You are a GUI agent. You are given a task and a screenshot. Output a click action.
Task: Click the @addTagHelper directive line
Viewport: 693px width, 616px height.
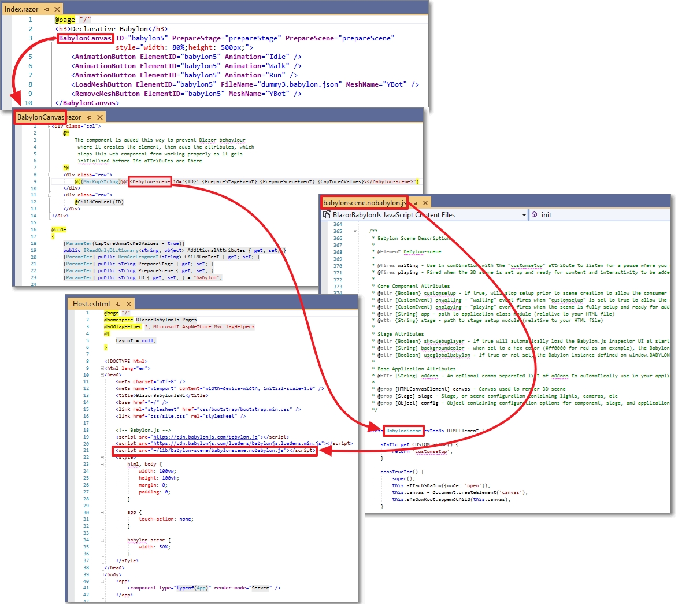click(179, 326)
